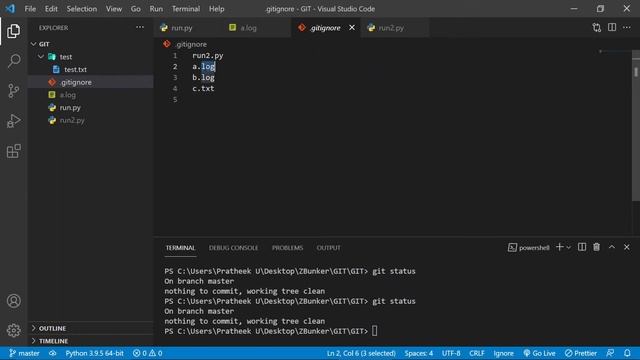Start server with Go Live

point(540,353)
